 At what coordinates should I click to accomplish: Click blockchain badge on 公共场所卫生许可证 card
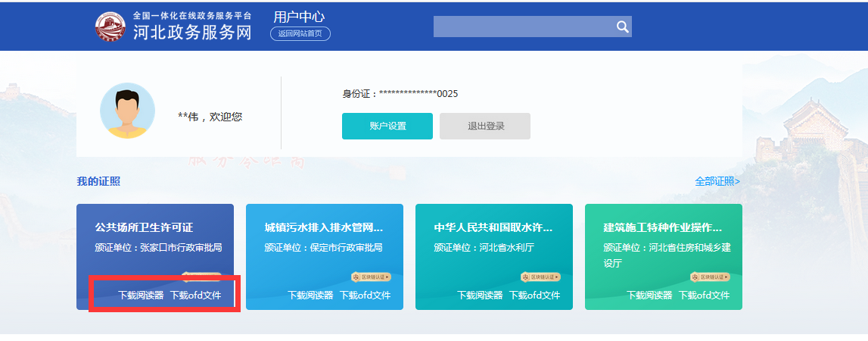tap(201, 276)
